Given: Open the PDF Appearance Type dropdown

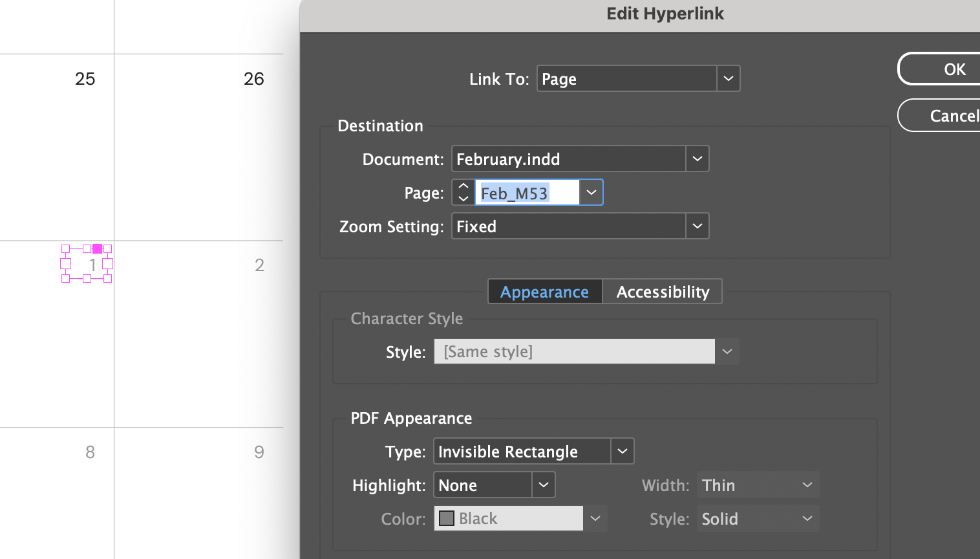Looking at the screenshot, I should tap(621, 451).
